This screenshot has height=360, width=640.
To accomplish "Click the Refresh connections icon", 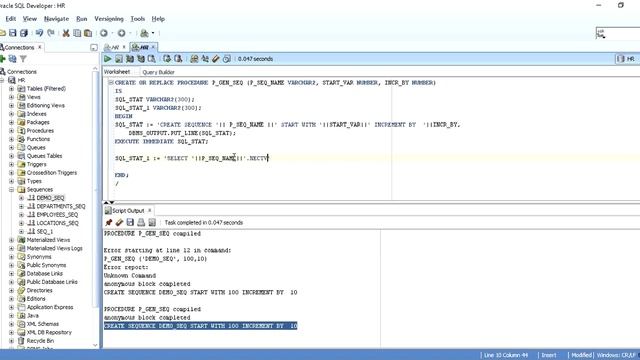I will coord(13,59).
